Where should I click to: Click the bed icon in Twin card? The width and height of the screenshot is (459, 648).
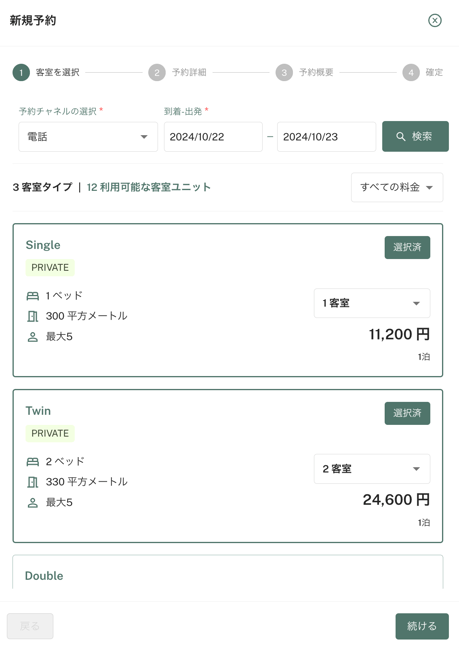(x=33, y=462)
